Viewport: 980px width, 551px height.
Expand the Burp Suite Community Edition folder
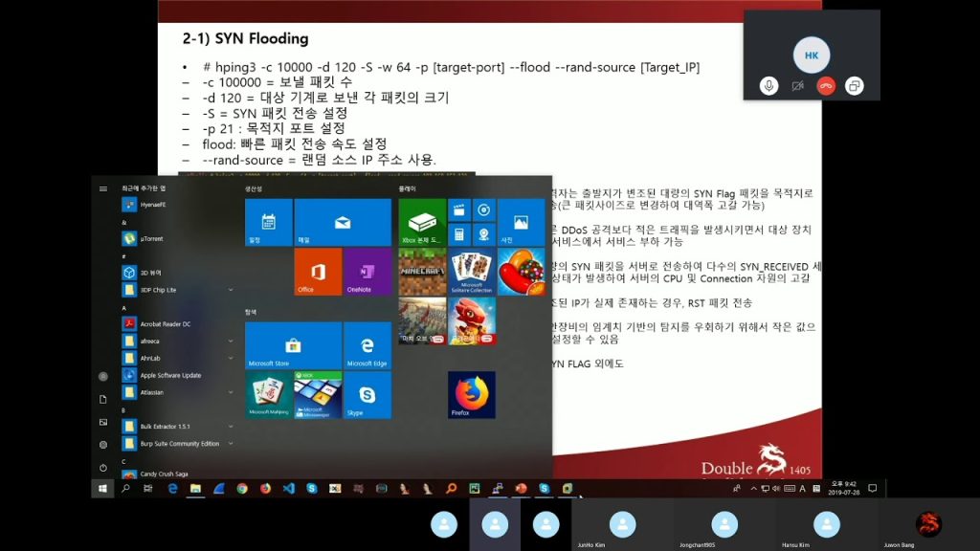pyautogui.click(x=231, y=444)
